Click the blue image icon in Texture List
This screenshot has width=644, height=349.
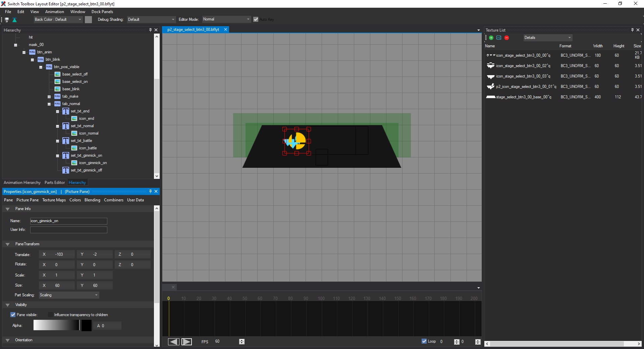coord(499,38)
